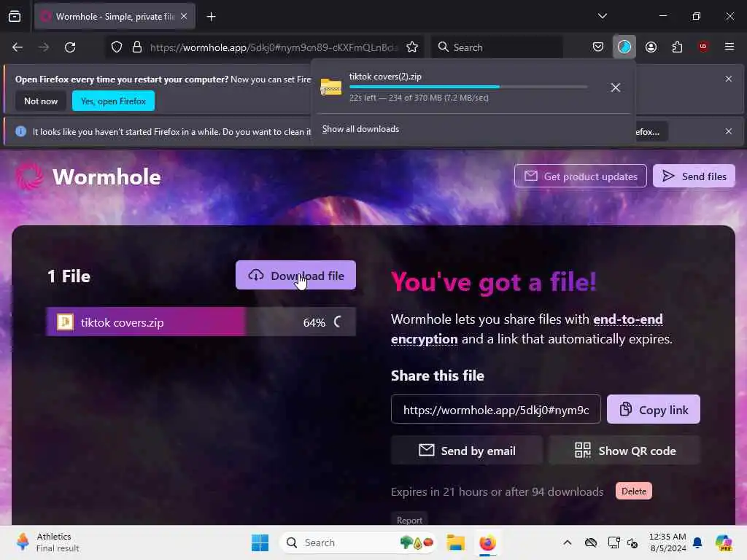Screen dimensions: 747x560
Task: Open Firefox account menu
Action: (651, 47)
